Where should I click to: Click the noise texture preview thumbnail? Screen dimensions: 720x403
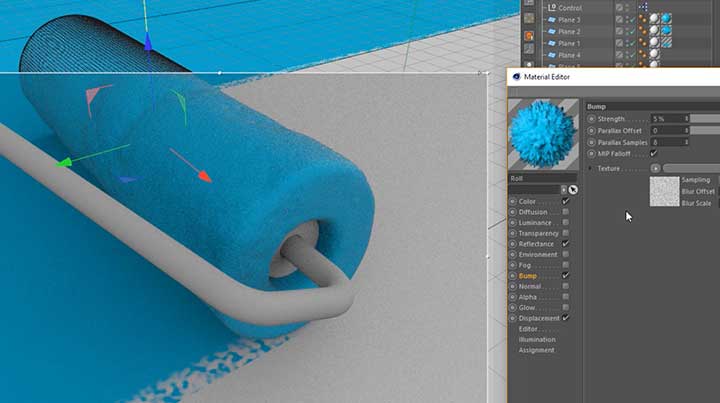pyautogui.click(x=664, y=191)
